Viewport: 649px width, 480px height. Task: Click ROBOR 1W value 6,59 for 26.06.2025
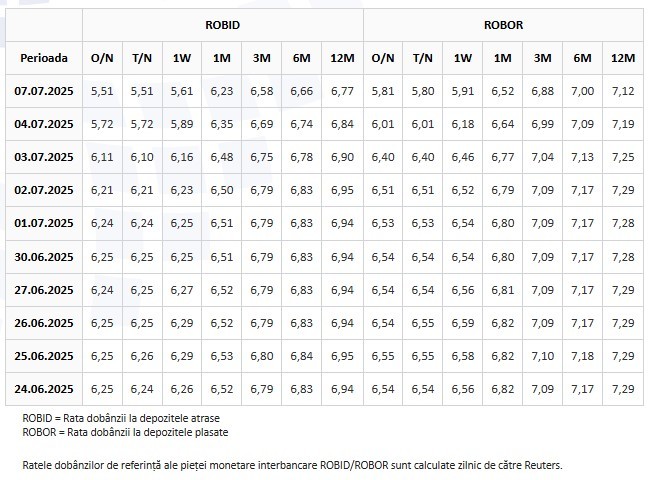[x=463, y=323]
